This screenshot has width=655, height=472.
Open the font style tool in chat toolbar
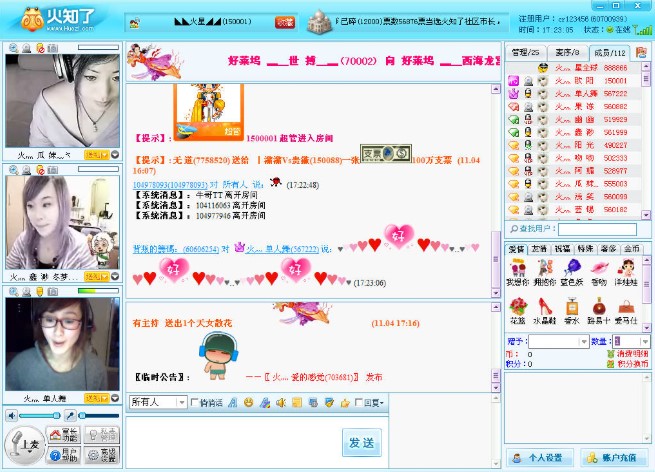pos(233,403)
